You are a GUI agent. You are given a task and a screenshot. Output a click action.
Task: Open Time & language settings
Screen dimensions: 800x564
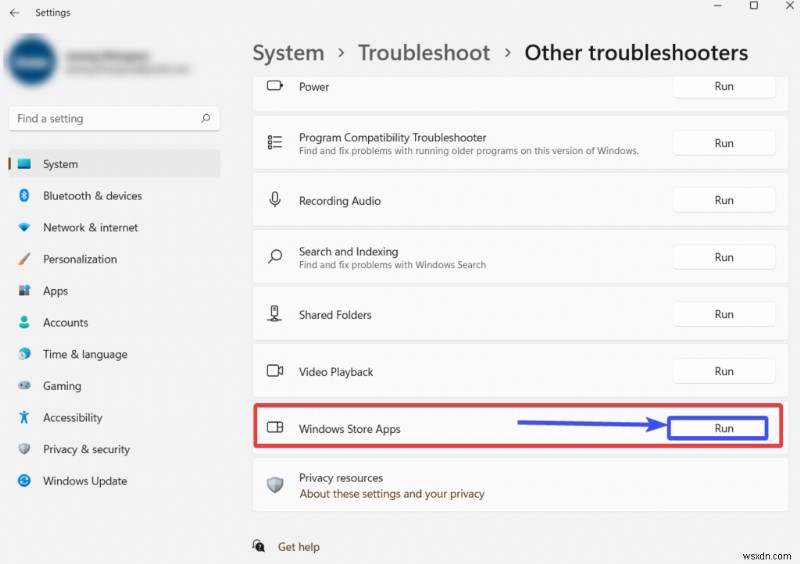point(115,354)
